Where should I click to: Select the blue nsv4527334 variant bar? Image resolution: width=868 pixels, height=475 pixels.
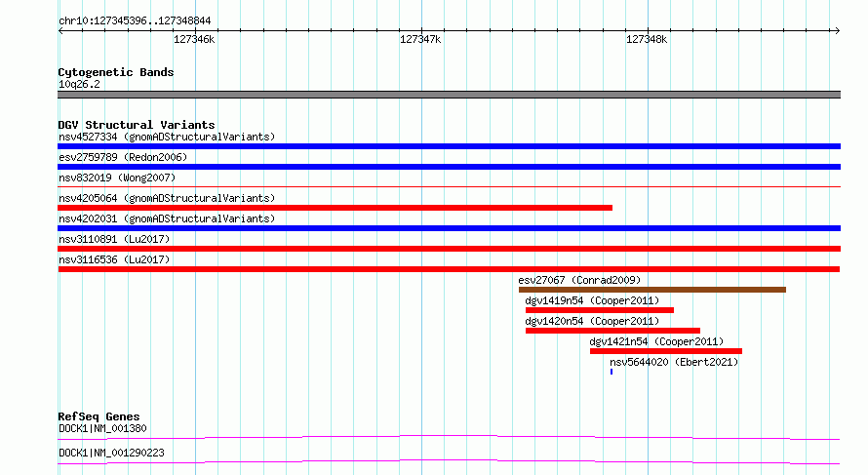pyautogui.click(x=449, y=146)
